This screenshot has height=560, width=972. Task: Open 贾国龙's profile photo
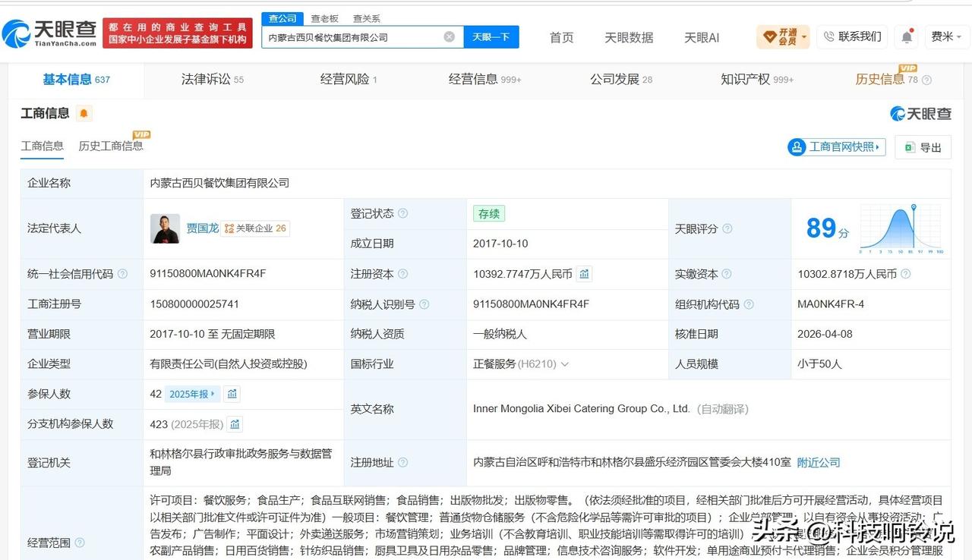165,228
